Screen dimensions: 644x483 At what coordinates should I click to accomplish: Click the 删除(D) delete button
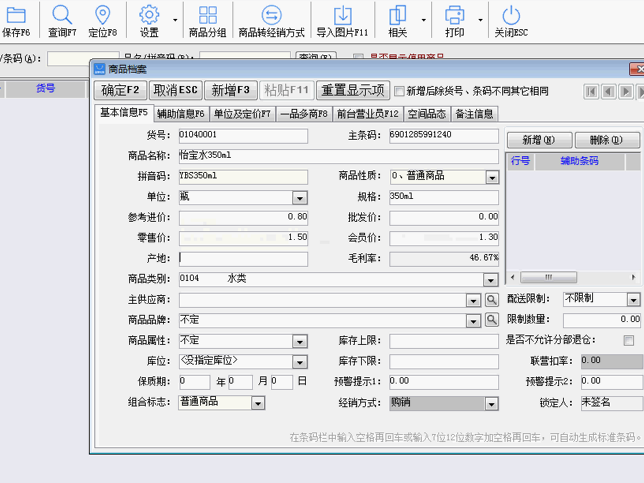coord(607,140)
